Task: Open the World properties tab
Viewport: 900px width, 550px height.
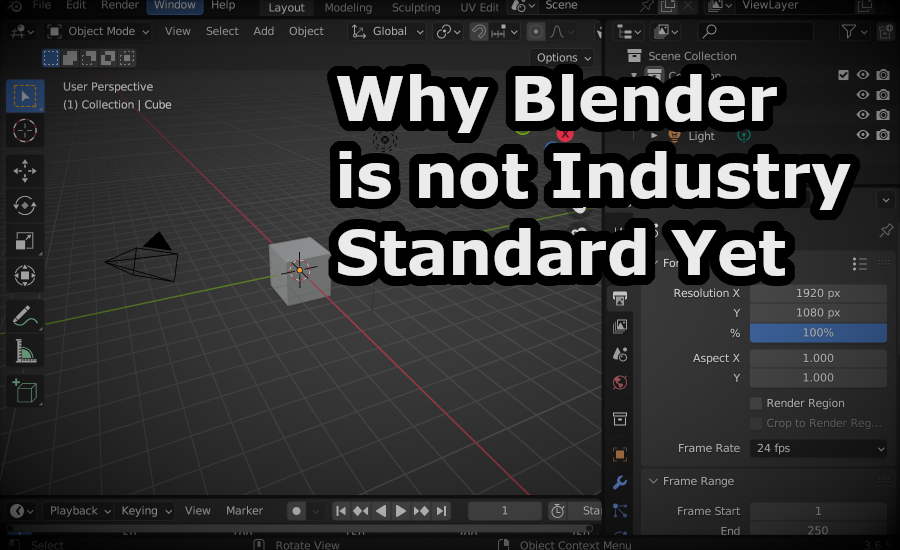Action: point(620,382)
